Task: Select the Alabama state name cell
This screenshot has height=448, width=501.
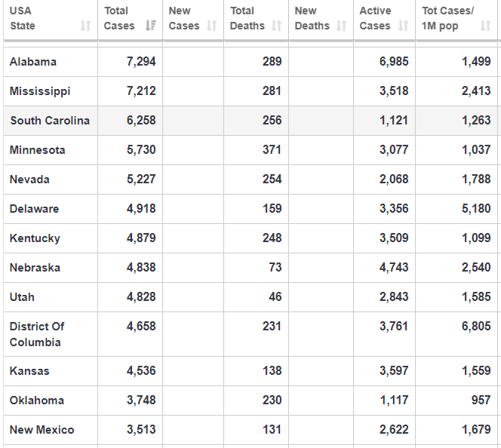Action: 33,62
